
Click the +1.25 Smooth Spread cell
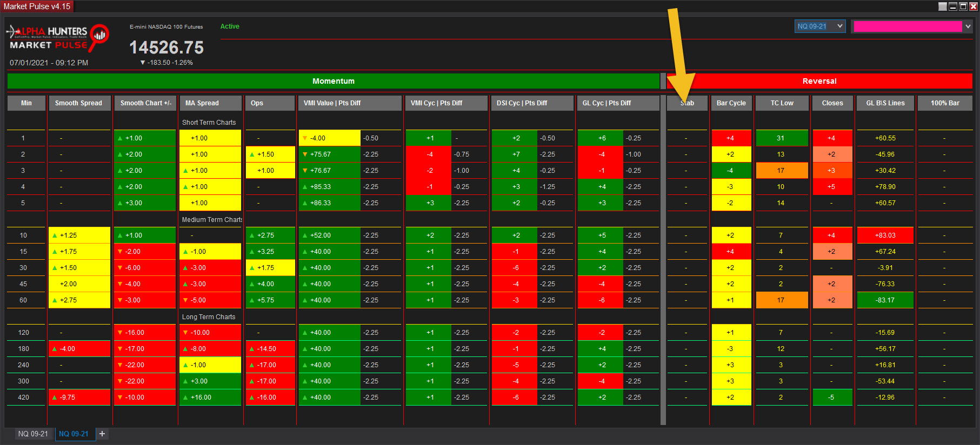coord(79,235)
